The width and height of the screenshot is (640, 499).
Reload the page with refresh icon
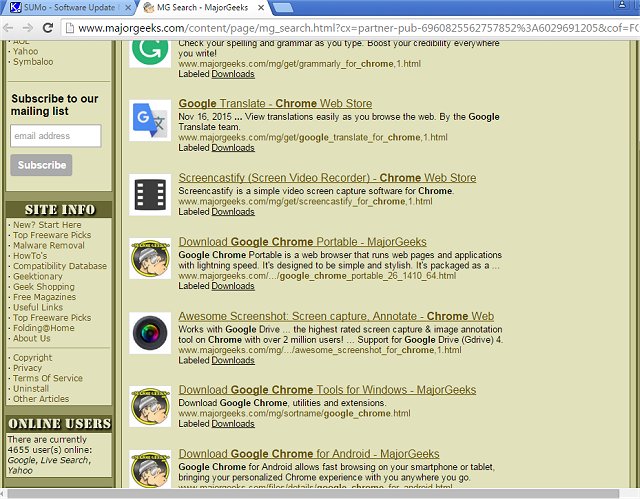click(48, 28)
